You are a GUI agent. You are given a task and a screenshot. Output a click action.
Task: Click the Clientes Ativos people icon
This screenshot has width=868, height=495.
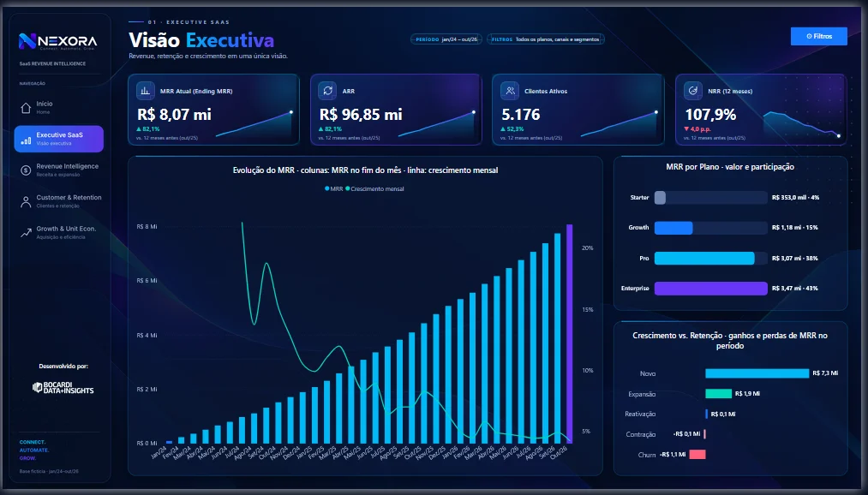(x=509, y=91)
